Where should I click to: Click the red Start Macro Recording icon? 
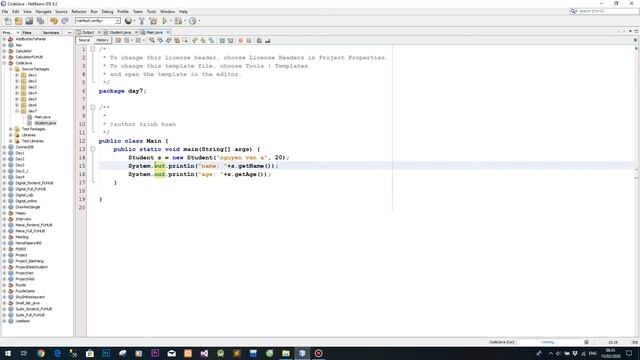[240, 40]
